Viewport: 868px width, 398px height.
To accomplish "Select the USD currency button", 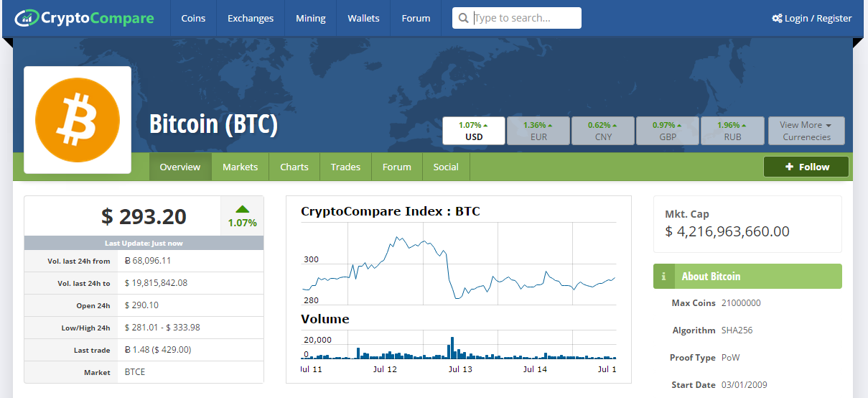I will tap(474, 131).
